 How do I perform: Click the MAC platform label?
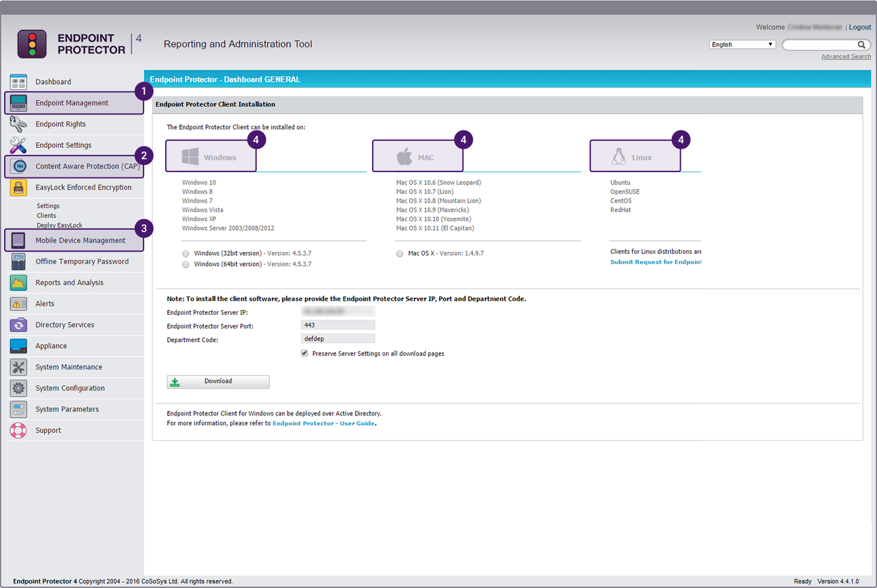click(426, 158)
